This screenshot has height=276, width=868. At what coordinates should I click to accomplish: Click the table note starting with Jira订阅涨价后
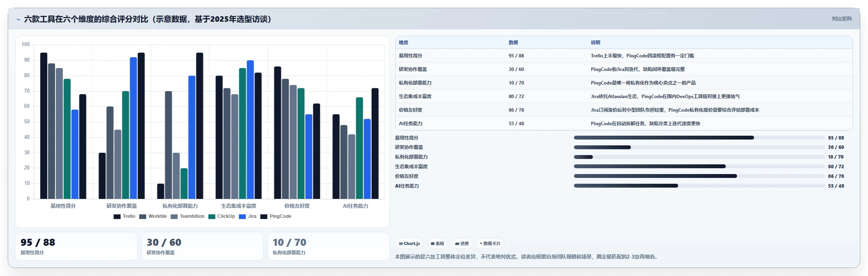pyautogui.click(x=675, y=110)
